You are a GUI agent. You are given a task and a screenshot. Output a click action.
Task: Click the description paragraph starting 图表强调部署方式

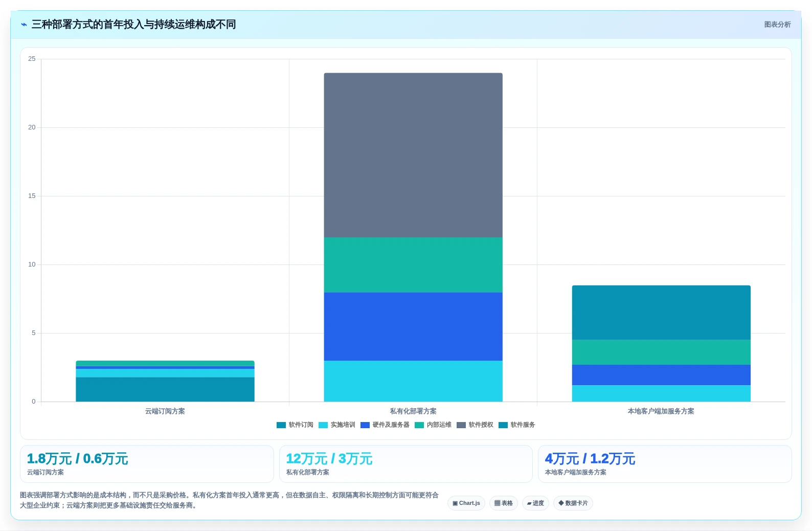coord(230,500)
